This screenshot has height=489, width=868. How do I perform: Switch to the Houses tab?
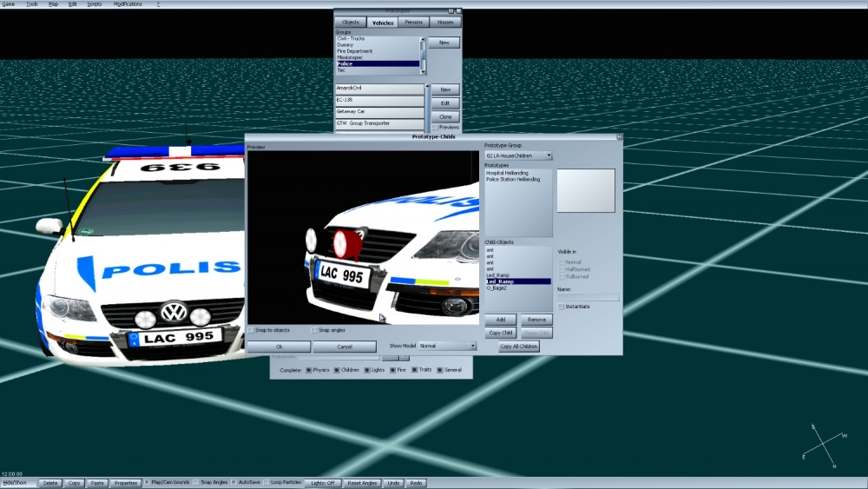[444, 23]
